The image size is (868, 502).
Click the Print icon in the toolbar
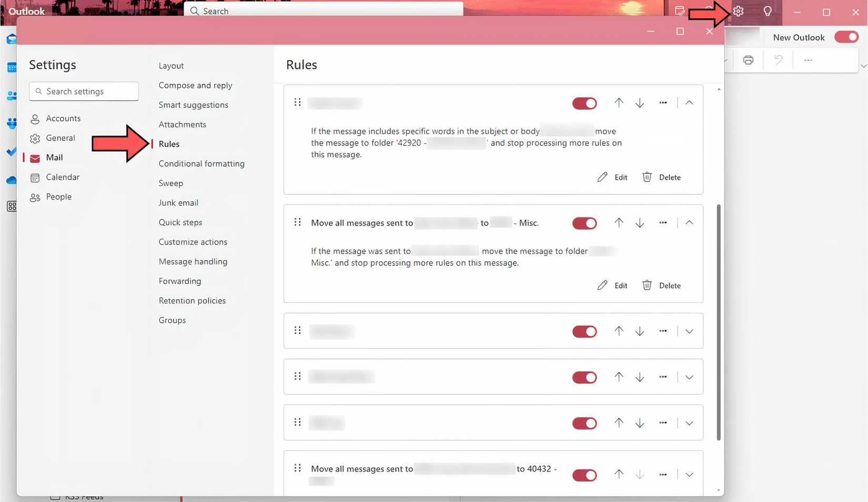(748, 60)
